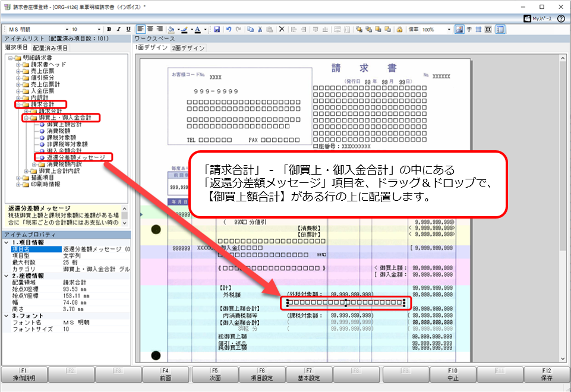This screenshot has width=571, height=392.
Task: Expand the 入金伝票 folder node
Action: [x=18, y=91]
